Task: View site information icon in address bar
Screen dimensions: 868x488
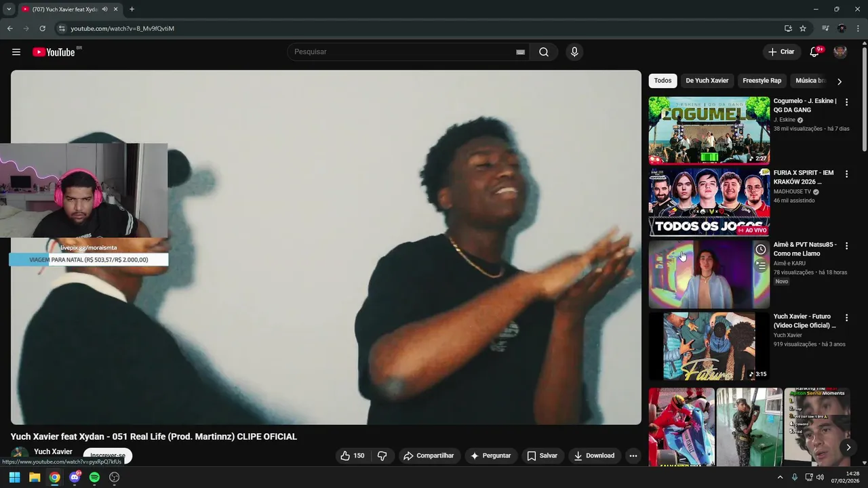Action: point(61,28)
